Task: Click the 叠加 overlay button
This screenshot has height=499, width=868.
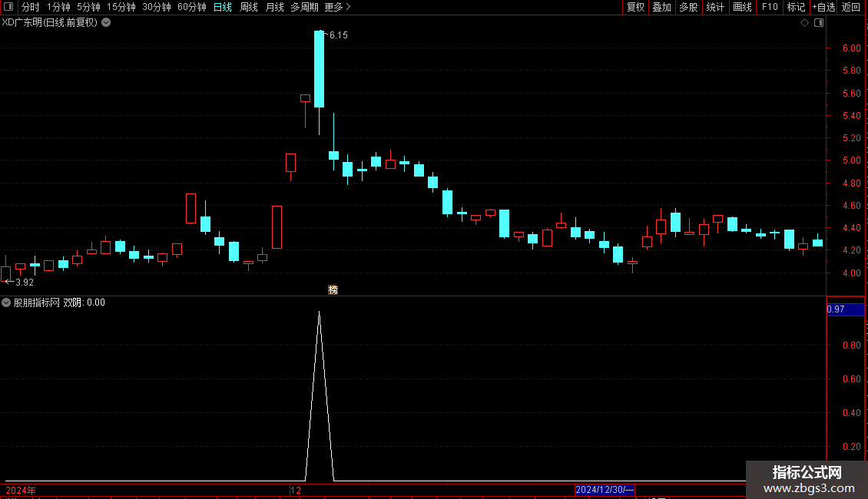Action: 661,7
